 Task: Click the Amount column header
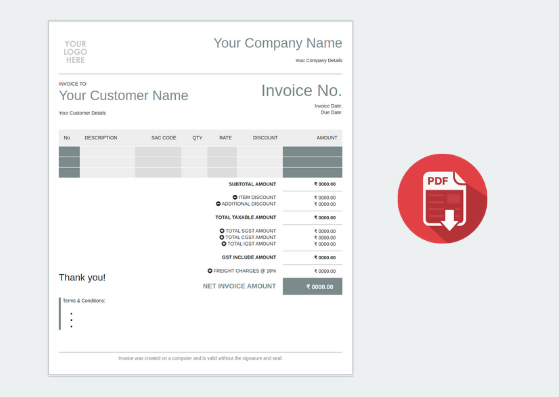pyautogui.click(x=327, y=138)
